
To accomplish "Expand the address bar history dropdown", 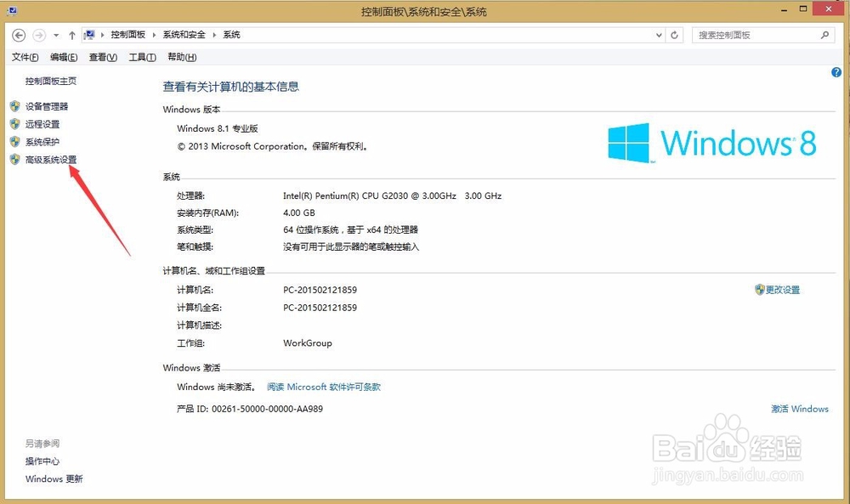I will click(x=659, y=35).
